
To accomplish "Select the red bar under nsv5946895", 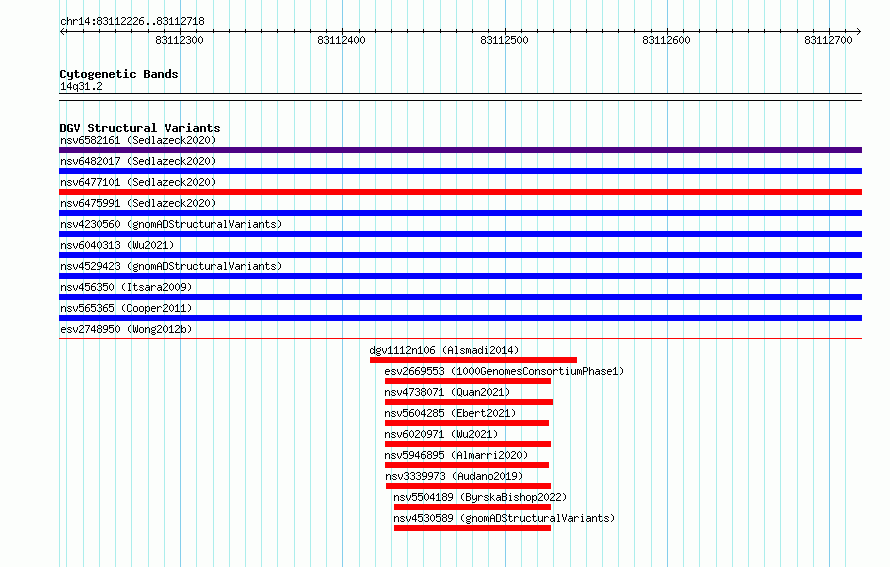I will coord(467,465).
